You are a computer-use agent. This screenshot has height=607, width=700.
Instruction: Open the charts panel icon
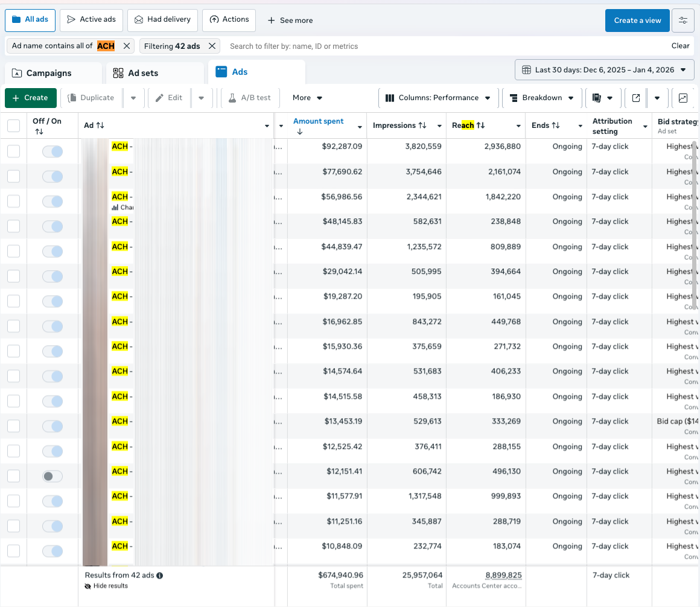pyautogui.click(x=683, y=98)
